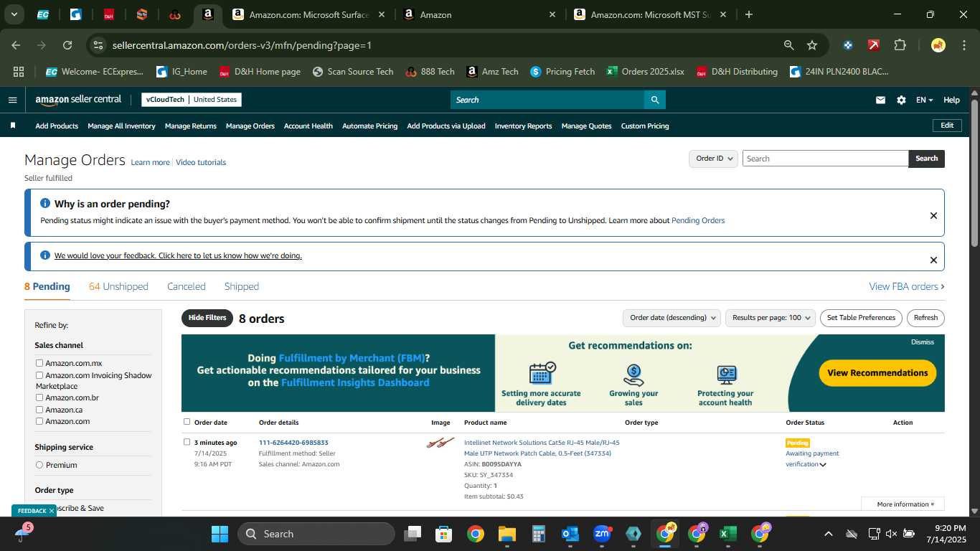Click the Hide Filters button
The width and height of the screenshot is (980, 551).
(207, 318)
